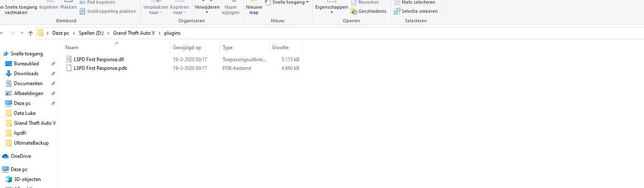Click the LSPD First Response.dll file icon
Screen dimensions: 644x188
pyautogui.click(x=69, y=59)
